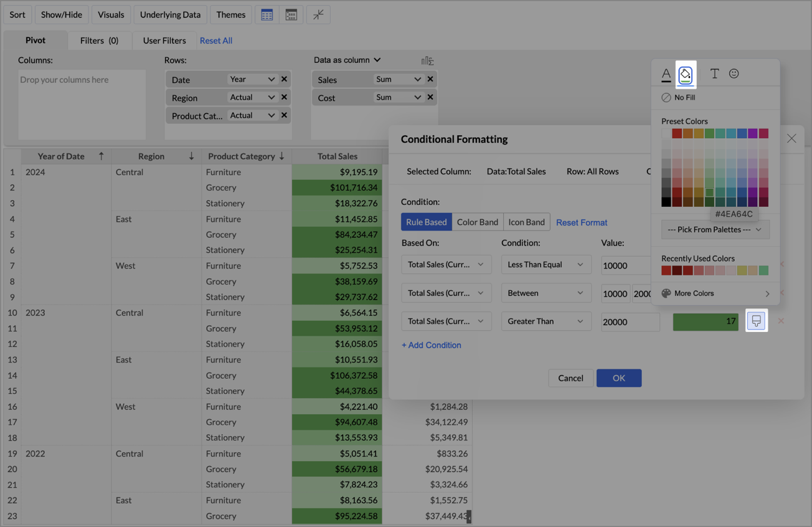Open the emoji icon tab
The width and height of the screenshot is (812, 527).
coord(734,74)
